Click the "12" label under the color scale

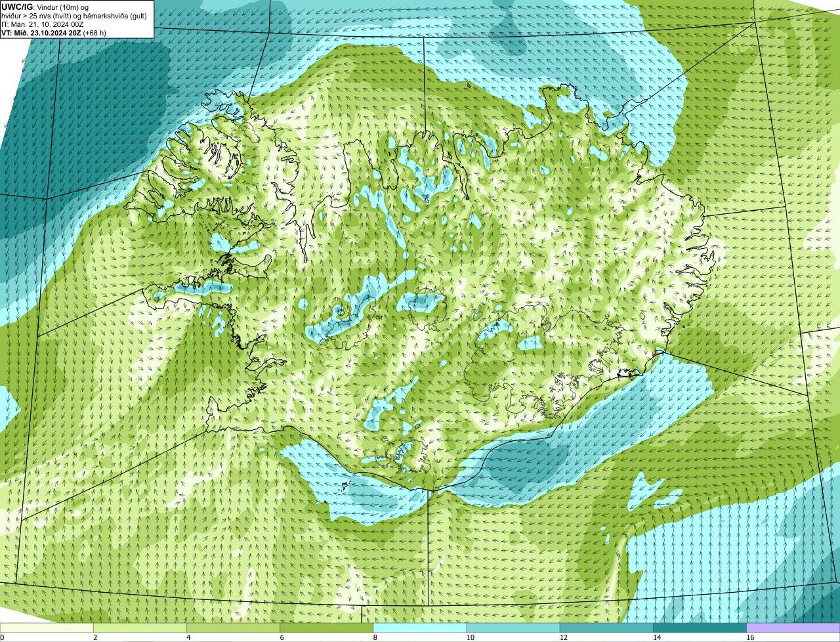(564, 637)
